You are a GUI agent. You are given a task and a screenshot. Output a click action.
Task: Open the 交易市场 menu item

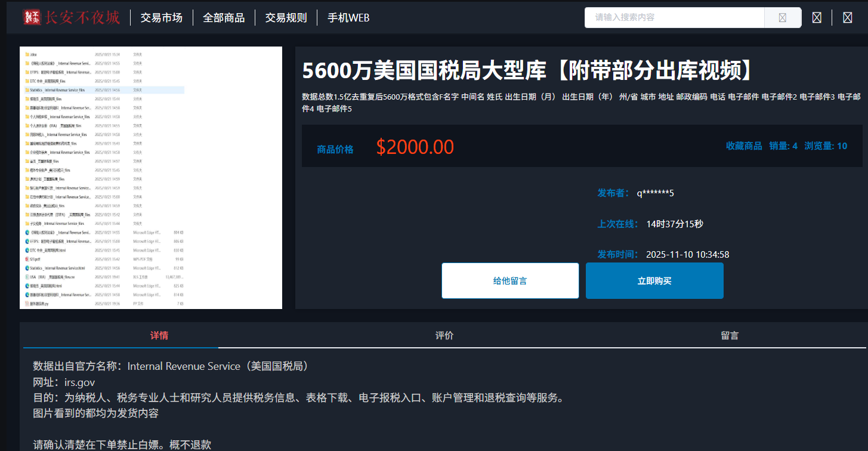(x=161, y=18)
